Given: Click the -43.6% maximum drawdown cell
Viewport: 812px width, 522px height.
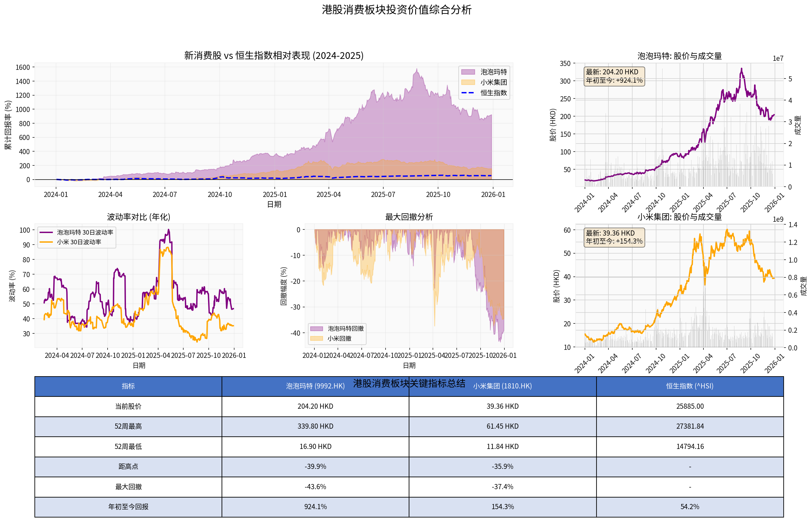Looking at the screenshot, I should (315, 487).
